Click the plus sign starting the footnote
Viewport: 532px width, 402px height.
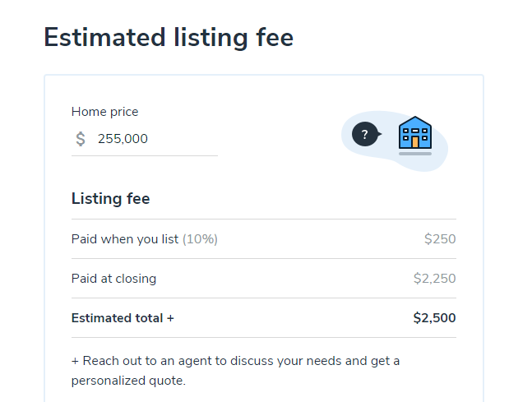(x=75, y=361)
